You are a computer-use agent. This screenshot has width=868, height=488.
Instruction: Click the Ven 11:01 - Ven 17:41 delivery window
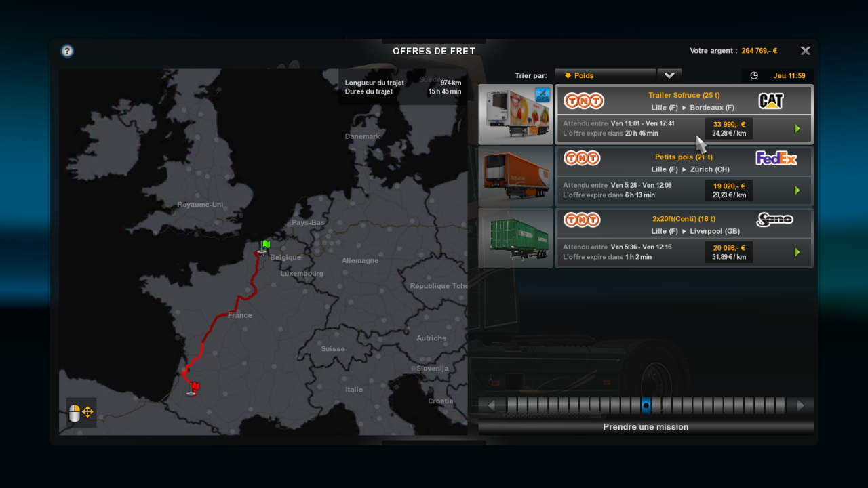click(x=643, y=124)
